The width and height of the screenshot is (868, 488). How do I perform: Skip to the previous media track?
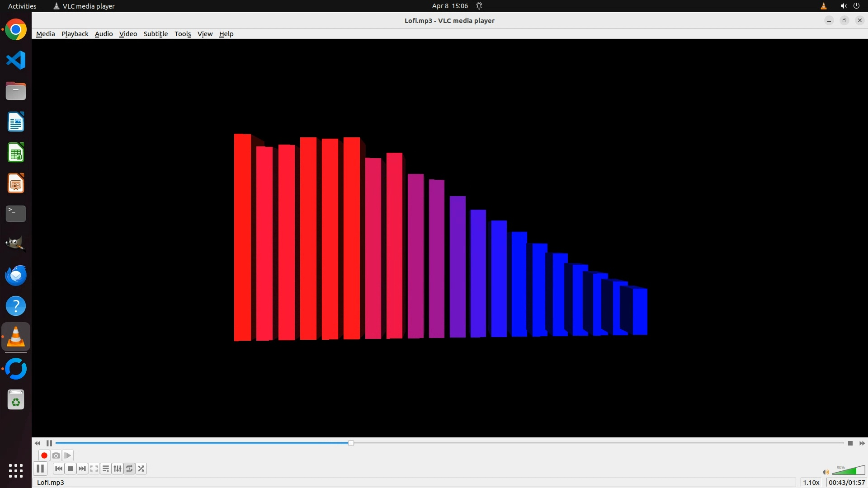click(59, 469)
